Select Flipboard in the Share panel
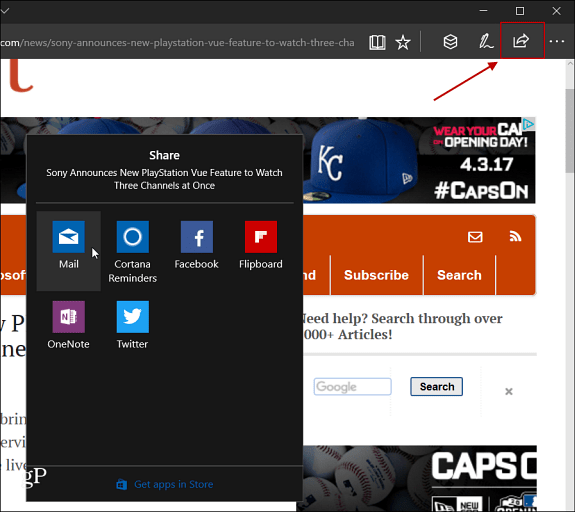 tap(261, 245)
